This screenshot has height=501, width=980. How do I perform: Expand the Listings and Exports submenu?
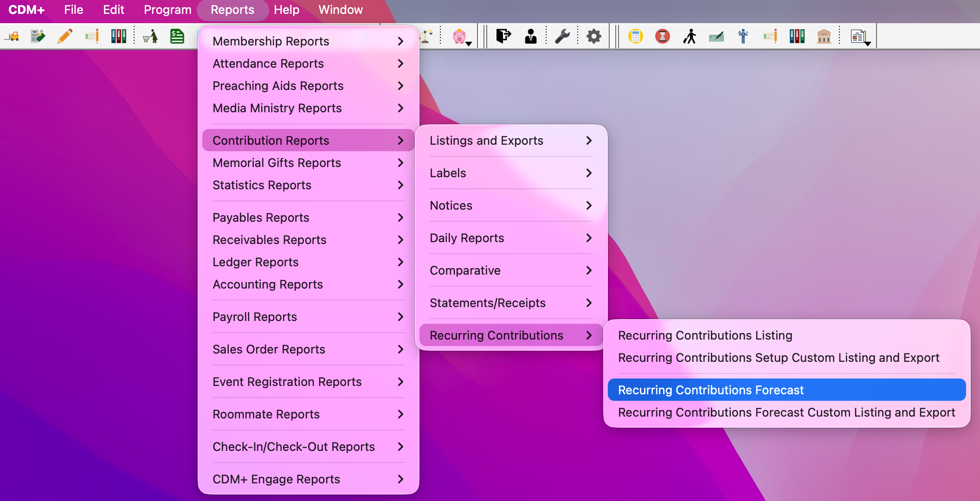coord(511,141)
